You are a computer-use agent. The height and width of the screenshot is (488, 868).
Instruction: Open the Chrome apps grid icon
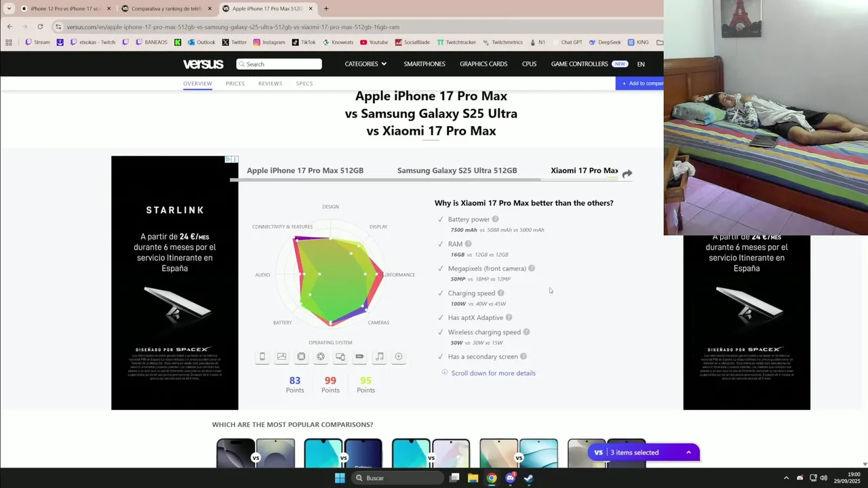click(x=8, y=42)
